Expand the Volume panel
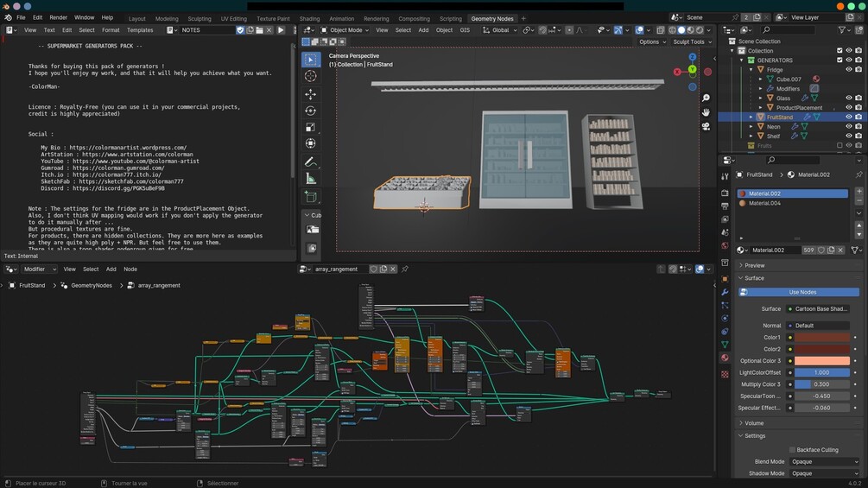 tap(754, 423)
